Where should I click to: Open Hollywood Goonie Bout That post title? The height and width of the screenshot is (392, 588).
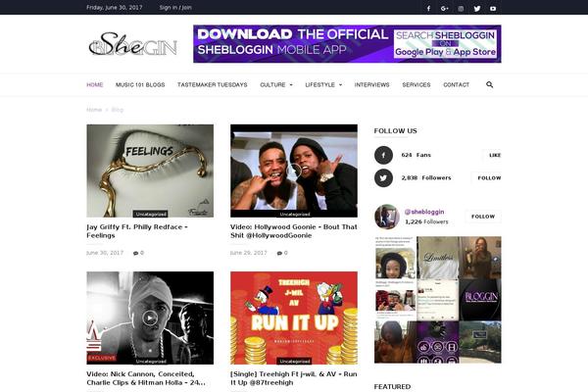(x=294, y=231)
